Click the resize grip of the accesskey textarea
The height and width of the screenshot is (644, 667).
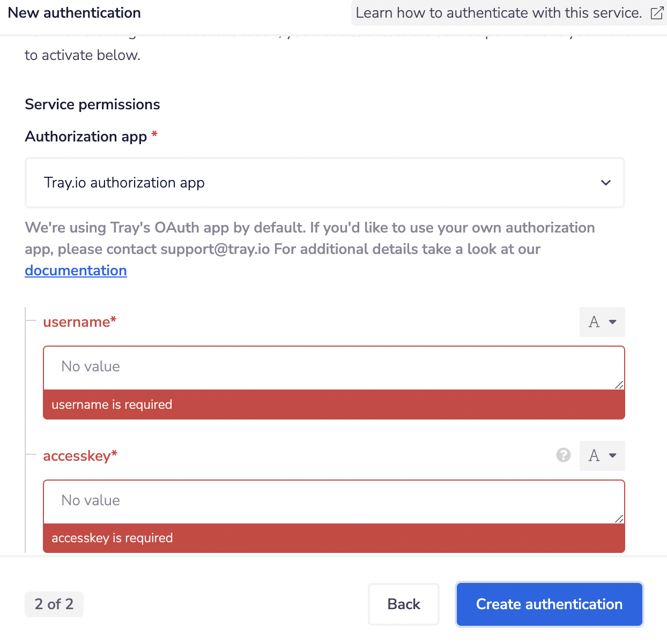(620, 519)
